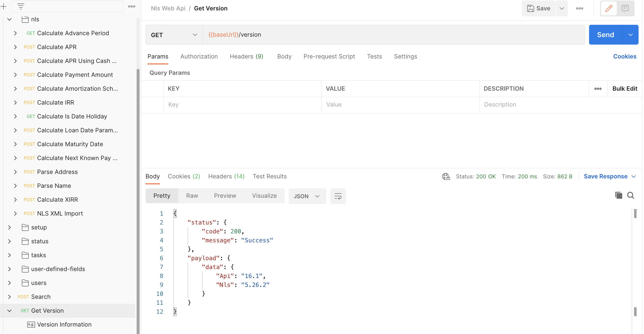This screenshot has width=644, height=334.
Task: Send the request
Action: pos(605,35)
